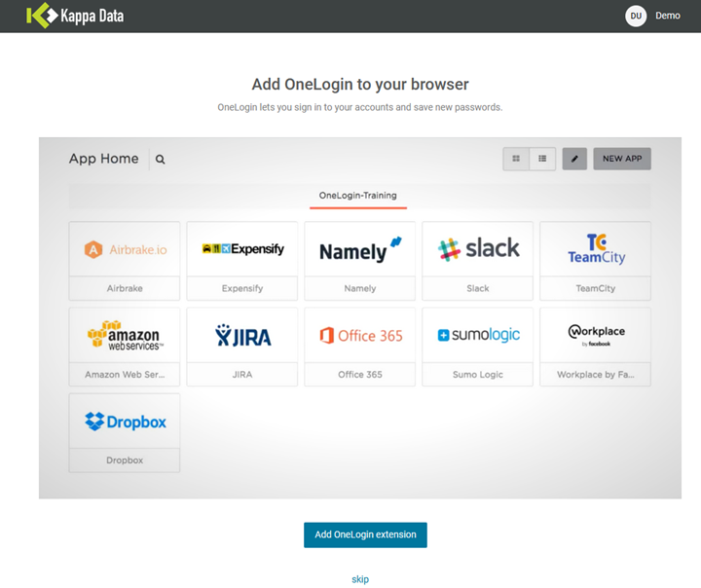This screenshot has width=701, height=588.
Task: Open the DU user avatar menu
Action: coord(636,16)
